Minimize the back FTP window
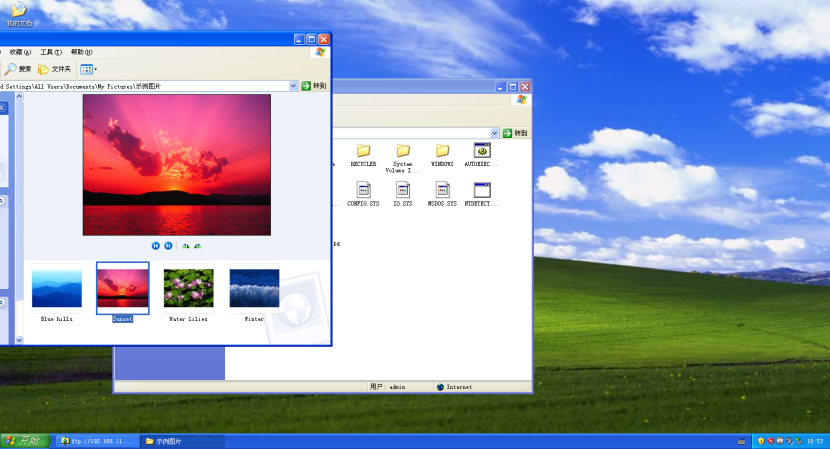The height and width of the screenshot is (449, 830). (500, 87)
